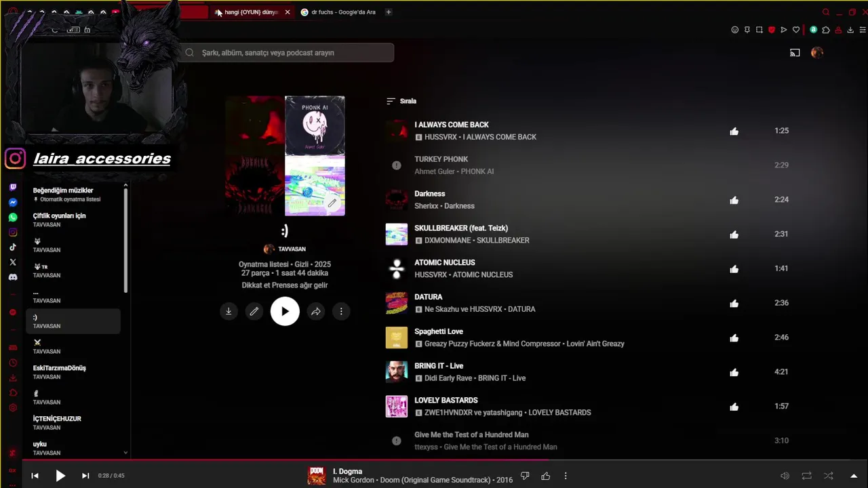Open the sidebar Settings gear icon
868x488 pixels.
[x=13, y=408]
